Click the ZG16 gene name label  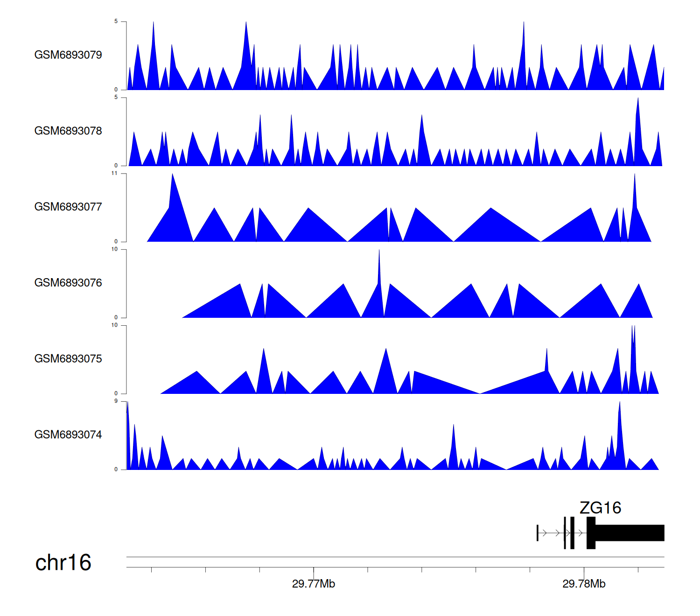pos(600,508)
